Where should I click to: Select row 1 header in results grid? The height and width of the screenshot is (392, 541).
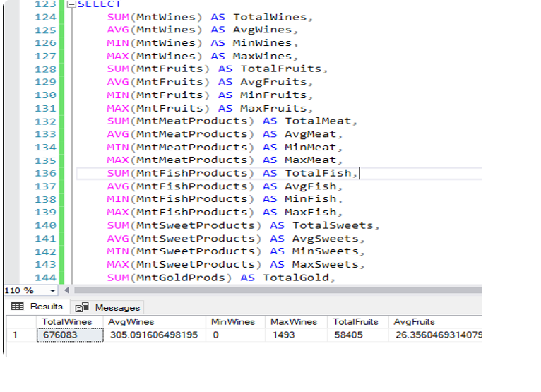[21, 335]
